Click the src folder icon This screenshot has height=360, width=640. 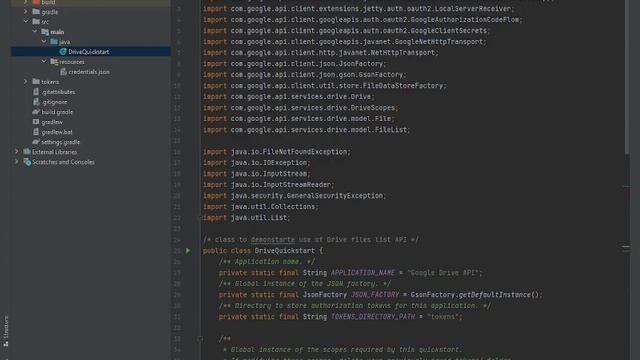click(x=36, y=21)
